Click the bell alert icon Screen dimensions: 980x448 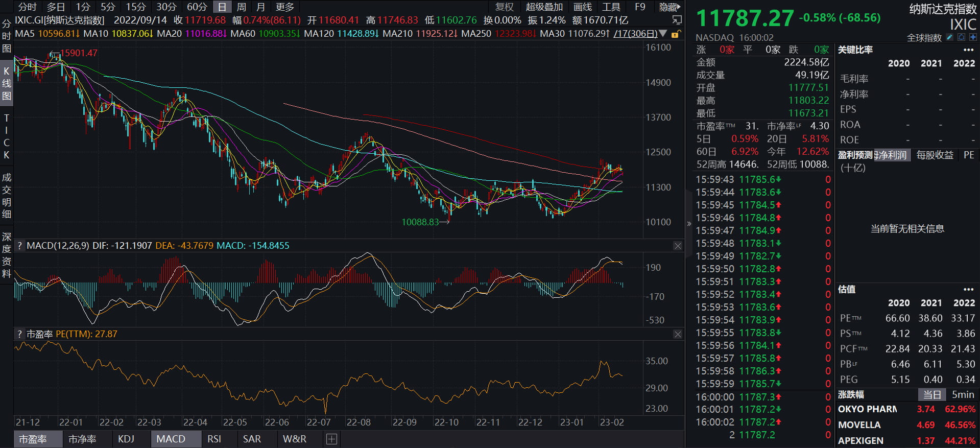coord(961,37)
